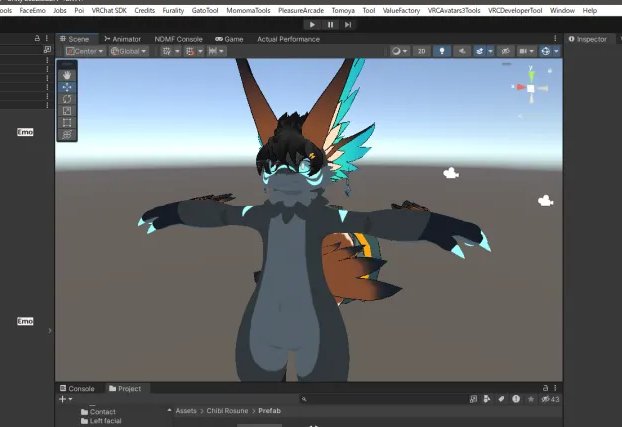The height and width of the screenshot is (427, 622).
Task: Click Assets in the breadcrumb path
Action: click(186, 411)
